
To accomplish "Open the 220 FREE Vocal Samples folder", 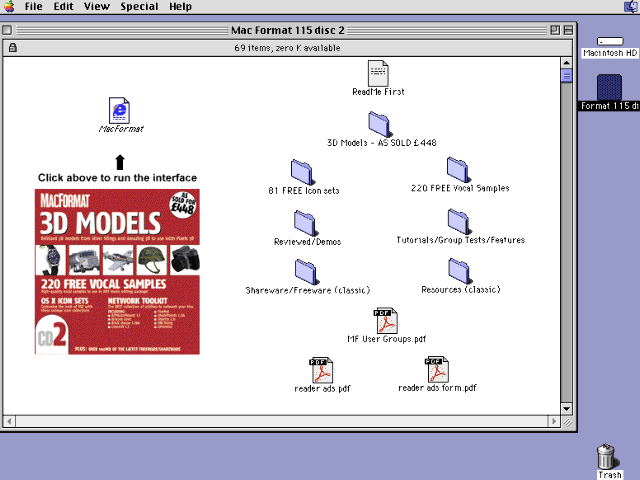I will tap(458, 170).
